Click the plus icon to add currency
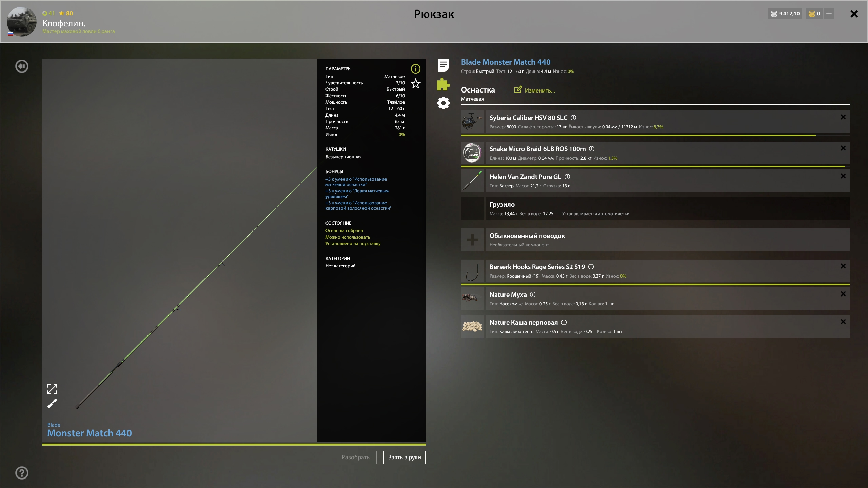 [829, 14]
